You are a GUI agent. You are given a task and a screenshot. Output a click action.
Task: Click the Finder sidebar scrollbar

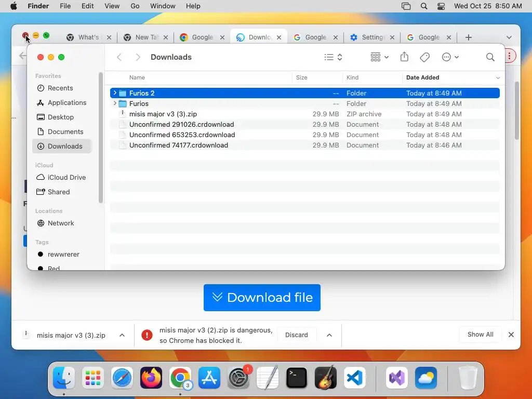click(x=100, y=138)
